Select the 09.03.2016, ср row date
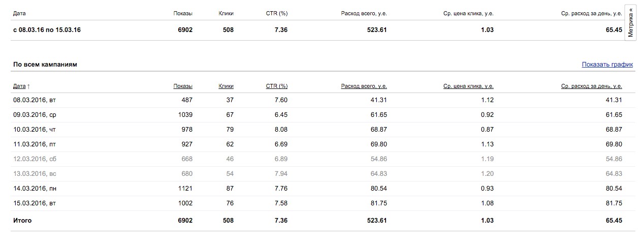The image size is (644, 244). pos(35,115)
